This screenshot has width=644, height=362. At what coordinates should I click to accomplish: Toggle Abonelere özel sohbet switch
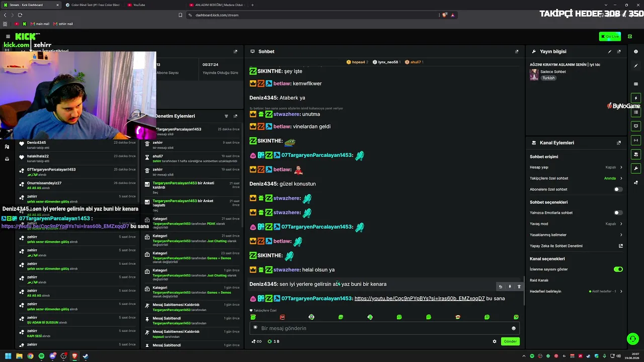tap(618, 190)
